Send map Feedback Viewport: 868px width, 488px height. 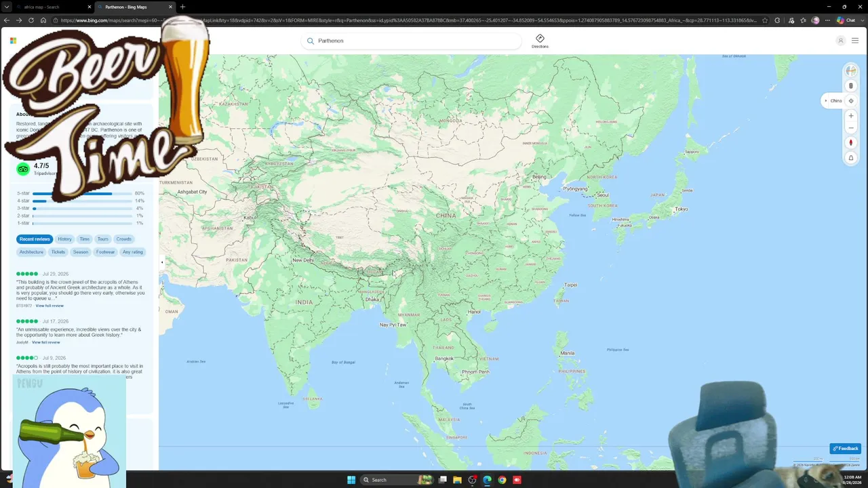click(846, 449)
